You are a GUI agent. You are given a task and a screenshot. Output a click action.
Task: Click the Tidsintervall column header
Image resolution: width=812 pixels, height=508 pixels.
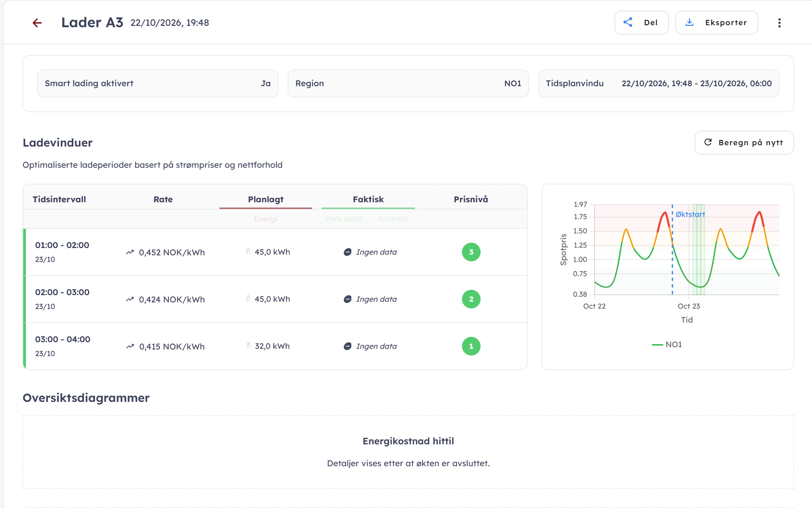(x=59, y=199)
